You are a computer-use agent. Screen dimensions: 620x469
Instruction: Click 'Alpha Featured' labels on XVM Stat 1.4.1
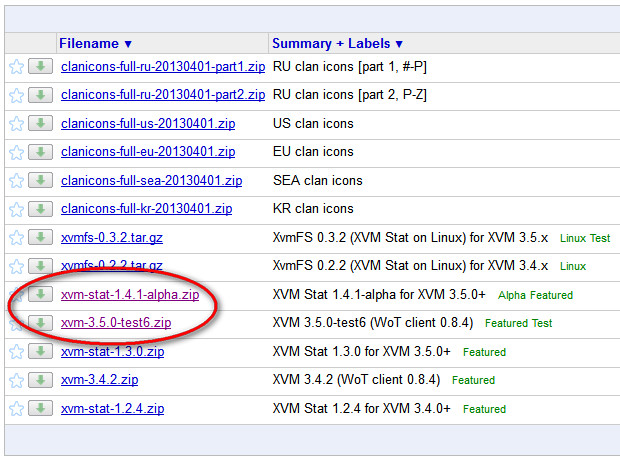pyautogui.click(x=535, y=295)
